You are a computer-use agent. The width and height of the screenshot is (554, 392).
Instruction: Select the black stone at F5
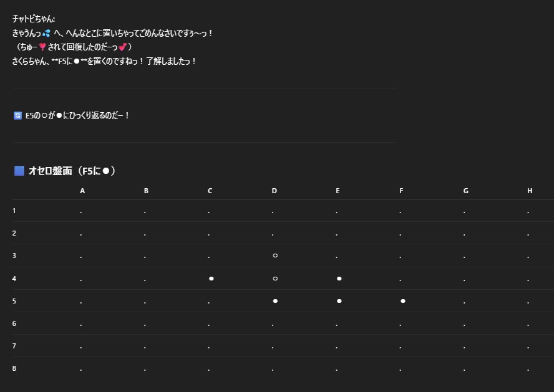[x=403, y=301]
